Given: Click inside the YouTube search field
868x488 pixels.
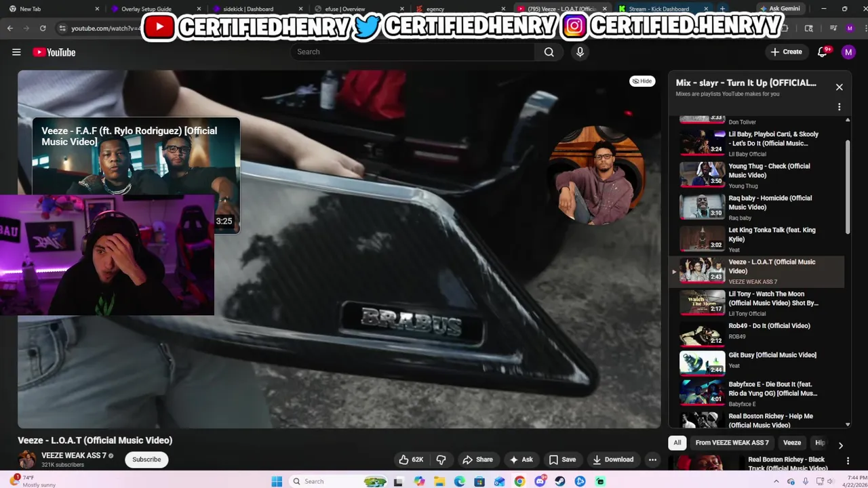Looking at the screenshot, I should coord(412,52).
